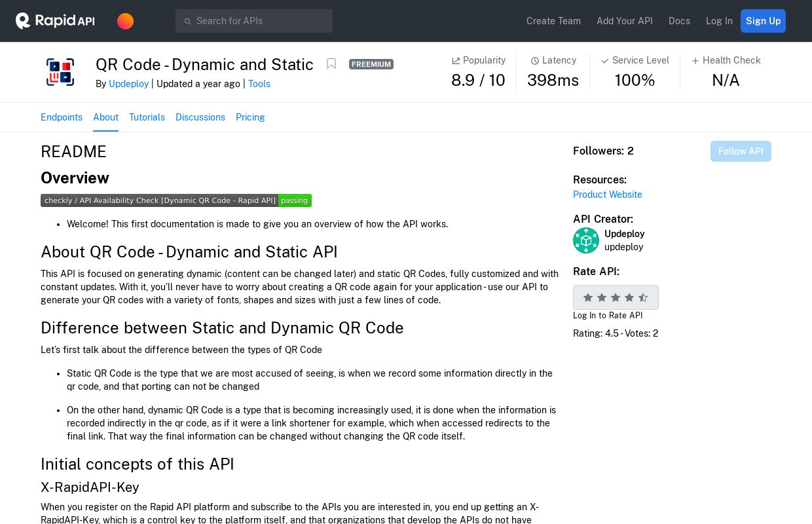Click the Updeploy creator avatar
The image size is (812, 524).
point(586,240)
